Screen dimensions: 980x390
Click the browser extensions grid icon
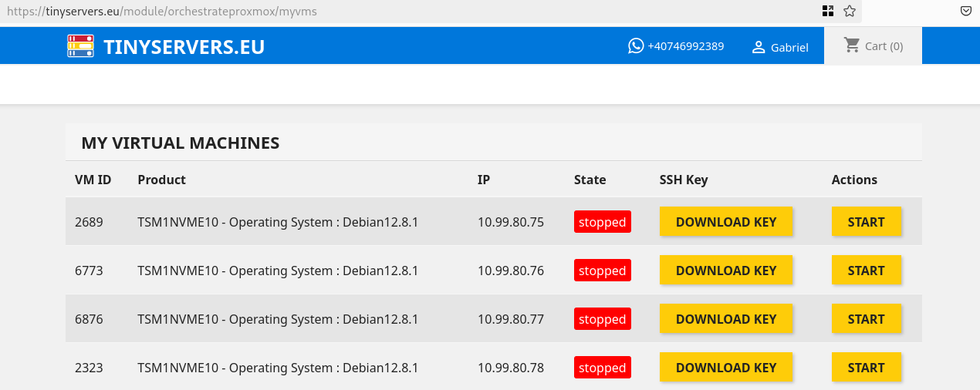coord(828,11)
